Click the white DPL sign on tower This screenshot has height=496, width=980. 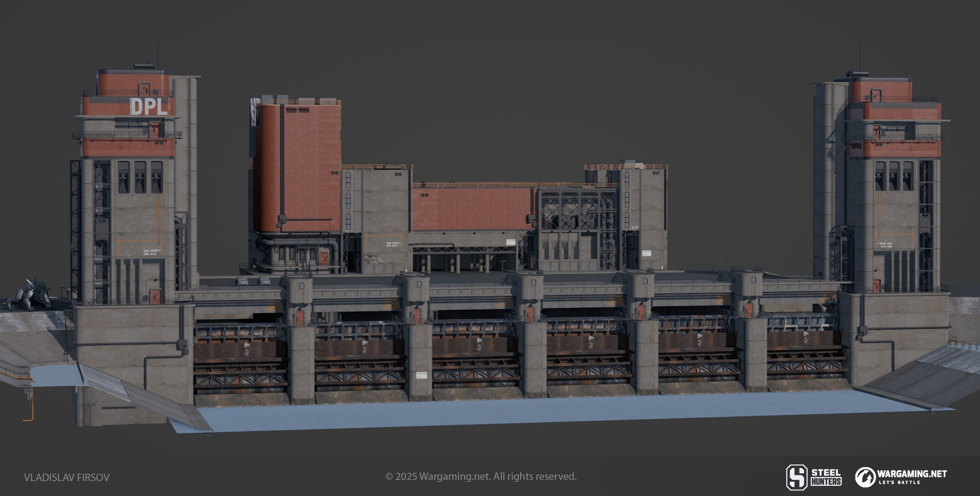[149, 106]
